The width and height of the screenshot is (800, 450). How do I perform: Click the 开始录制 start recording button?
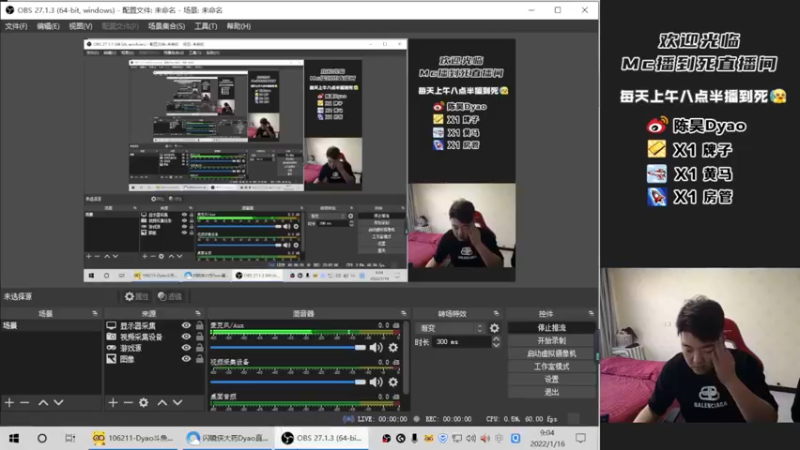pyautogui.click(x=552, y=340)
